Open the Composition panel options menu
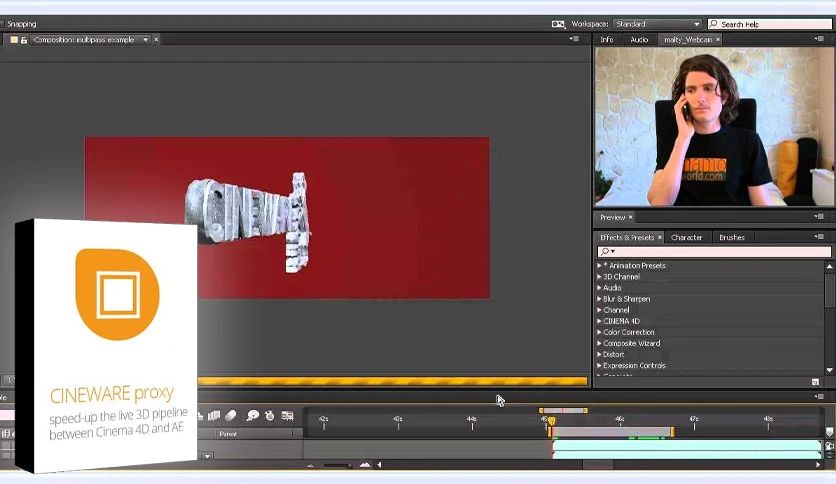The image size is (836, 484). (x=574, y=39)
